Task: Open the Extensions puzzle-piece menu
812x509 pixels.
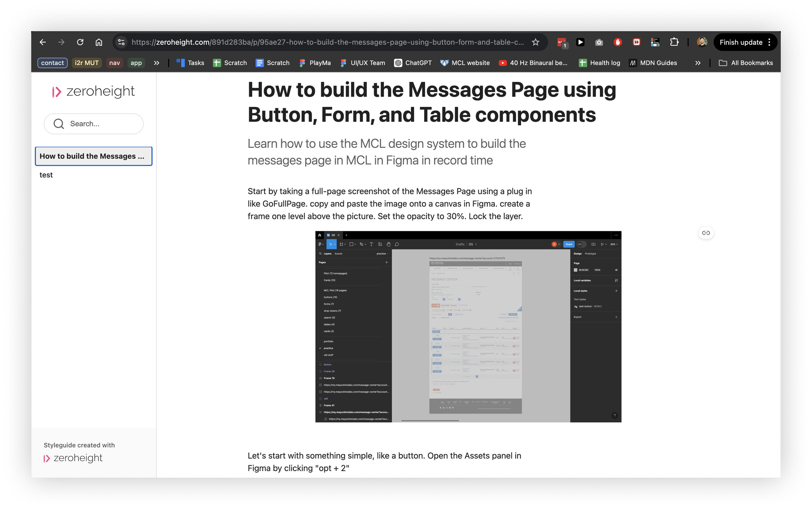Action: pos(674,42)
